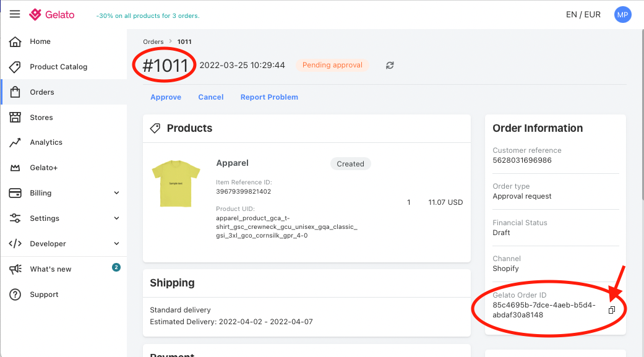Click the -30% on all products promo banner
Image resolution: width=644 pixels, height=357 pixels.
[148, 16]
